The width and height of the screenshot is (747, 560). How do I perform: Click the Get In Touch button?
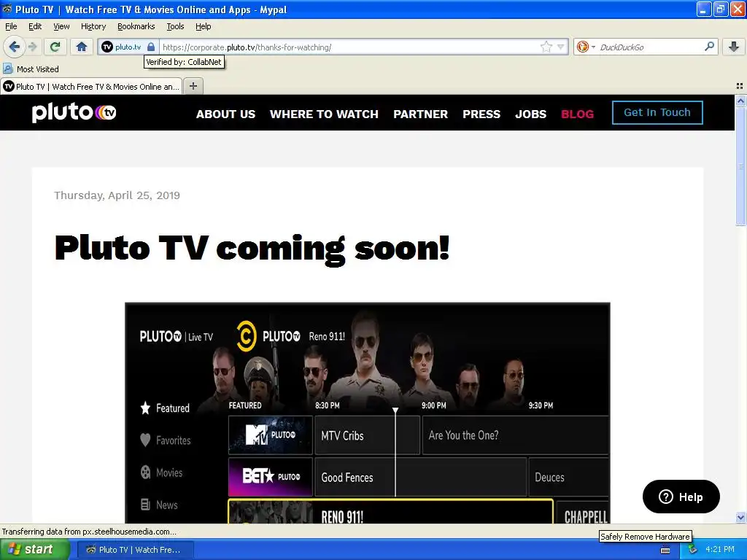pyautogui.click(x=657, y=112)
